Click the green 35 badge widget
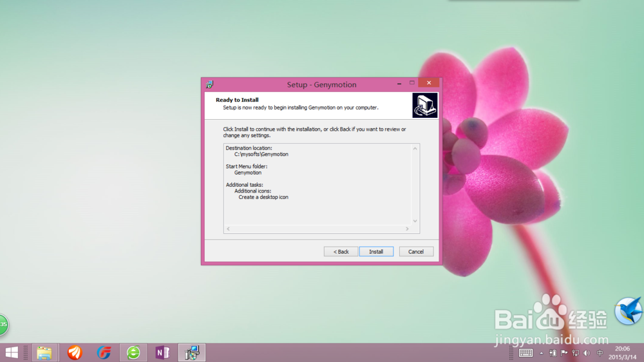 (4, 325)
